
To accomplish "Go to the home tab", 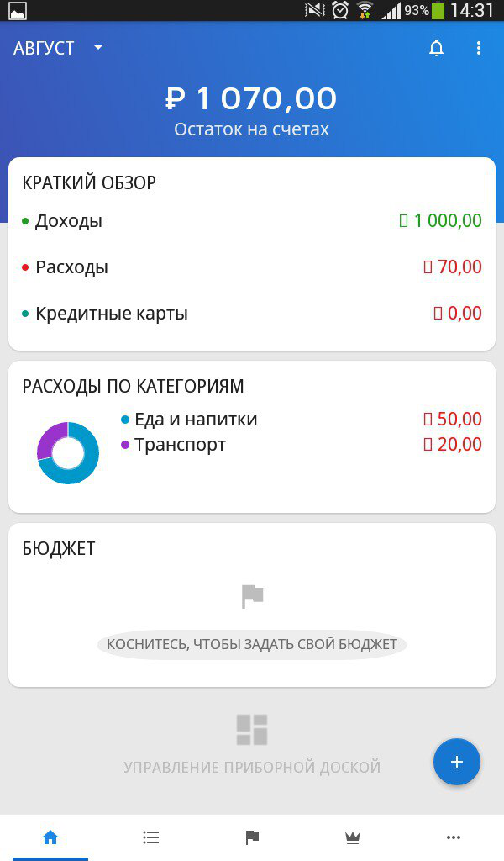I will coord(50,837).
